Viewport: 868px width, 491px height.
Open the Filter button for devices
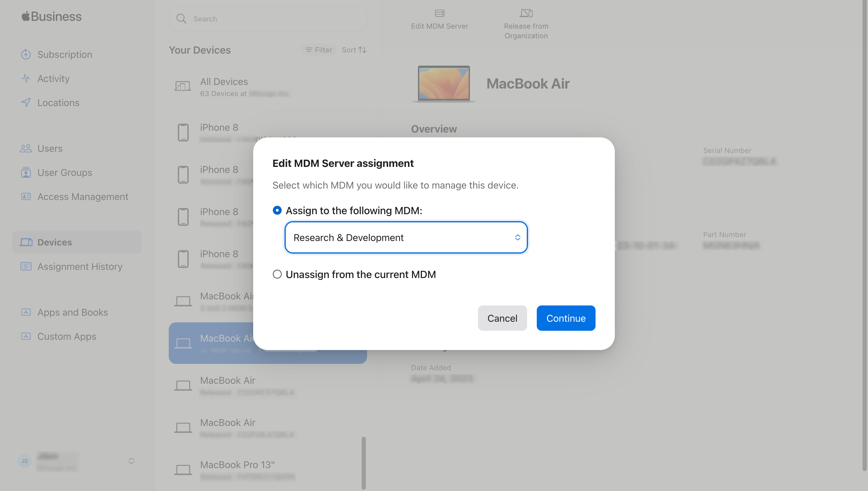pos(319,50)
